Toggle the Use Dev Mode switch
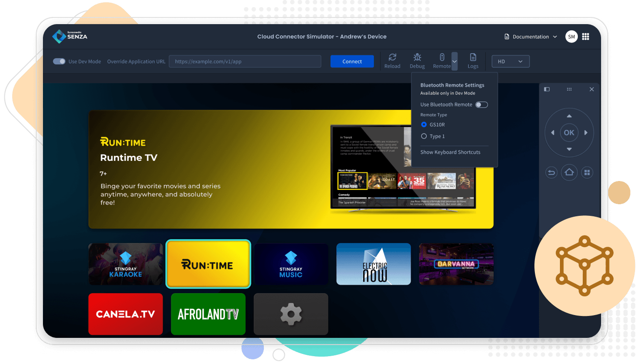Viewport: 644px width, 362px height. (59, 62)
